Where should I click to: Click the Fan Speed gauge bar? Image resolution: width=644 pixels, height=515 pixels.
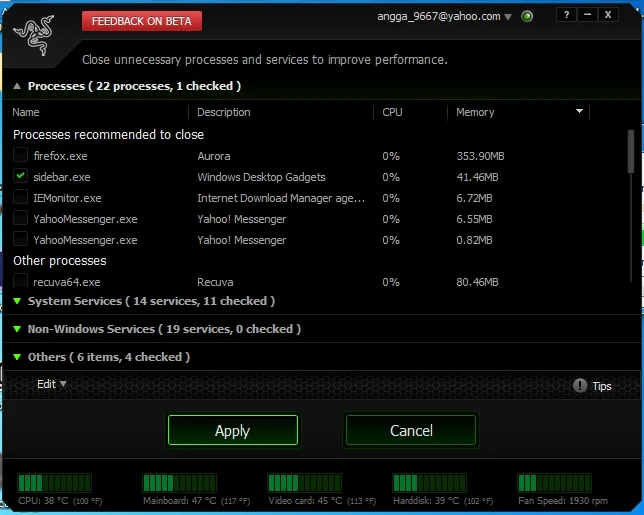(x=554, y=483)
